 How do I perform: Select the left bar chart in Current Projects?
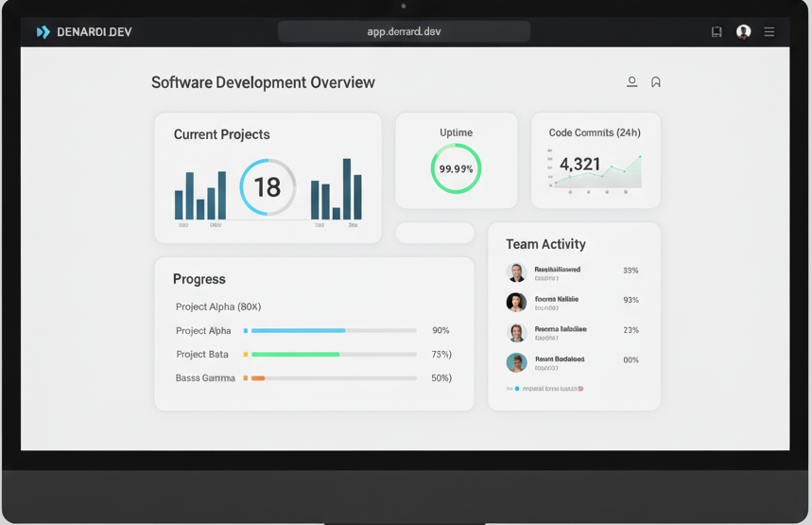pyautogui.click(x=200, y=196)
